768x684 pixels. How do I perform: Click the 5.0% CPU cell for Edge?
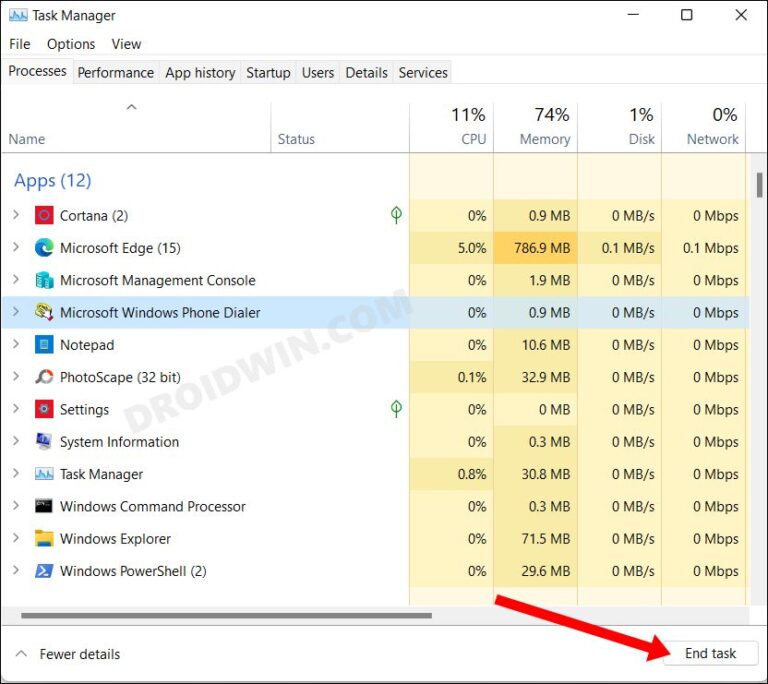(x=452, y=248)
